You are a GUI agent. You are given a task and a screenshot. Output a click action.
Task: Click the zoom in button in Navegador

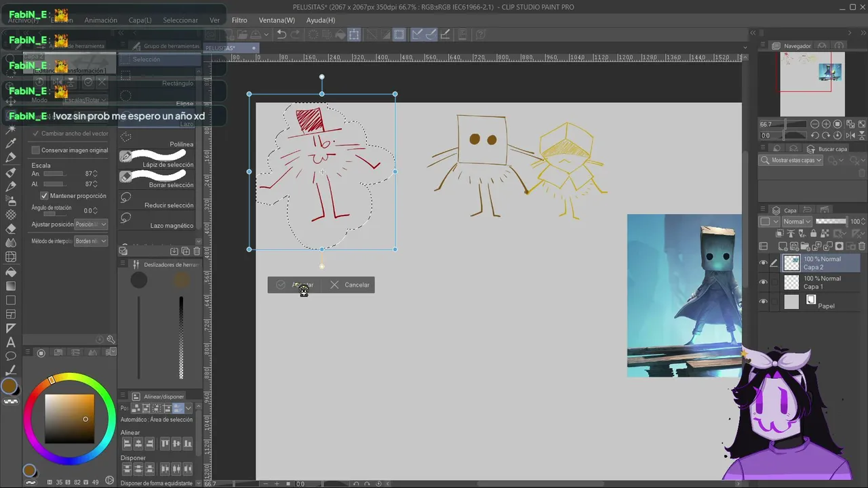point(826,125)
